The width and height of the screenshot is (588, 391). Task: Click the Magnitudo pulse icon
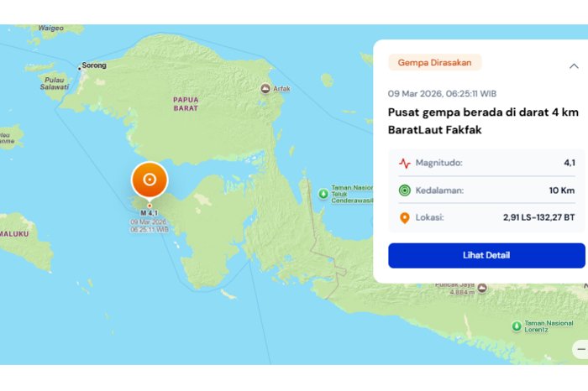tap(405, 164)
